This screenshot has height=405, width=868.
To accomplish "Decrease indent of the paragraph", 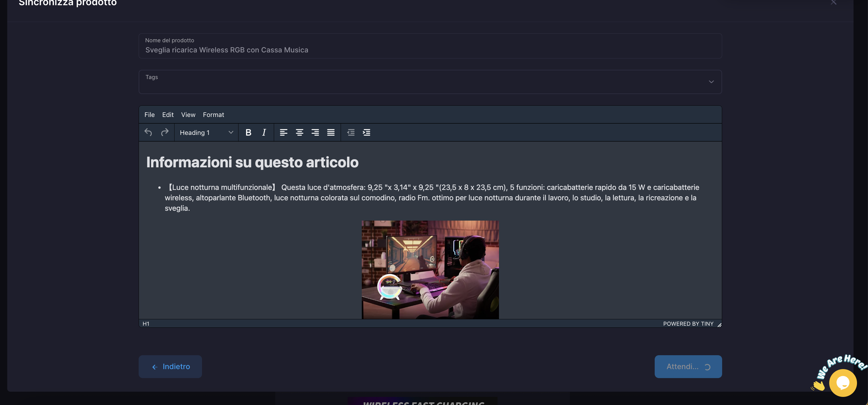I will (351, 132).
